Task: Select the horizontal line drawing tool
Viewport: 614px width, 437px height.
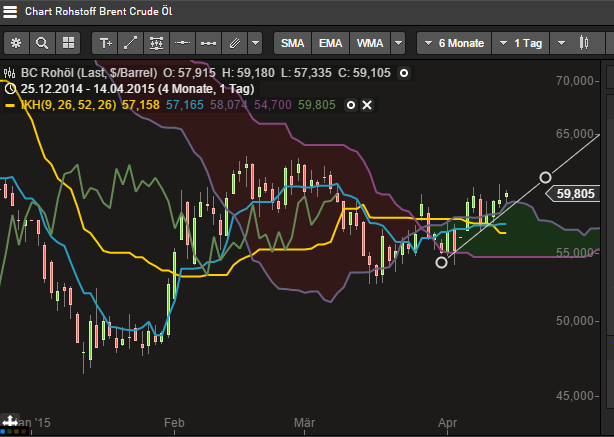Action: coord(182,44)
